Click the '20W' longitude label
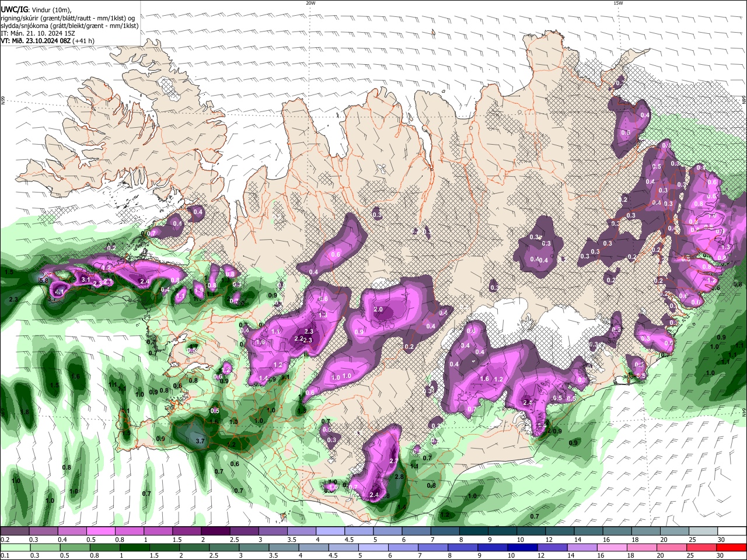This screenshot has height=560, width=747. click(x=310, y=3)
